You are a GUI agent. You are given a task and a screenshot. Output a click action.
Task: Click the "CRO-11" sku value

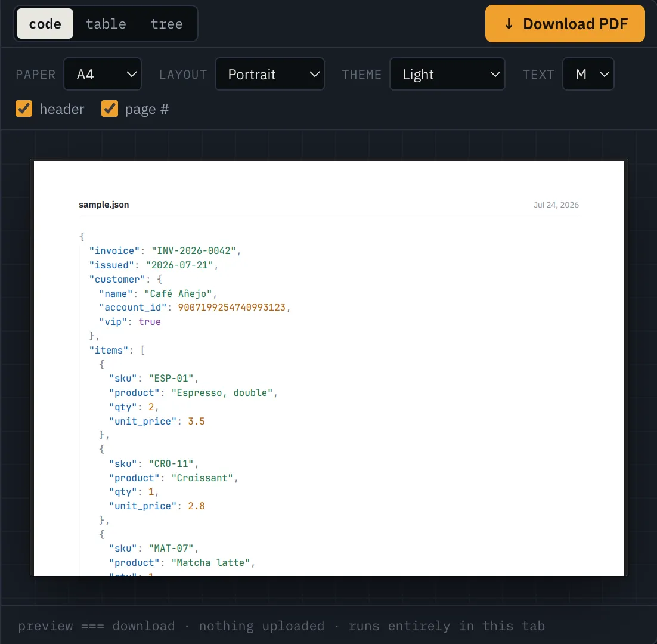point(171,463)
